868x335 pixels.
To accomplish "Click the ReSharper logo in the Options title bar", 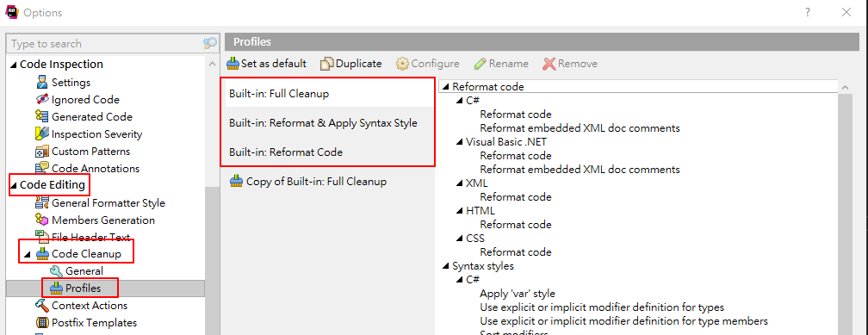I will pyautogui.click(x=12, y=12).
